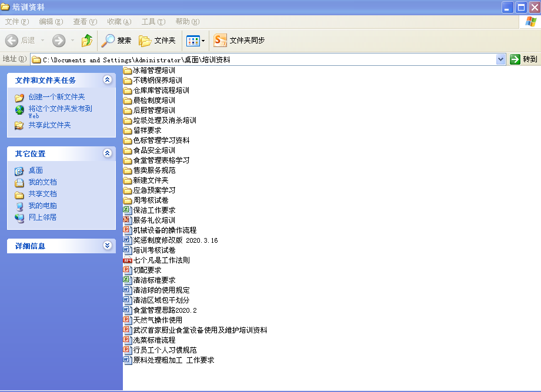This screenshot has width=541, height=392.
Task: Open the Search (搜索) toolbar button
Action: pyautogui.click(x=116, y=41)
